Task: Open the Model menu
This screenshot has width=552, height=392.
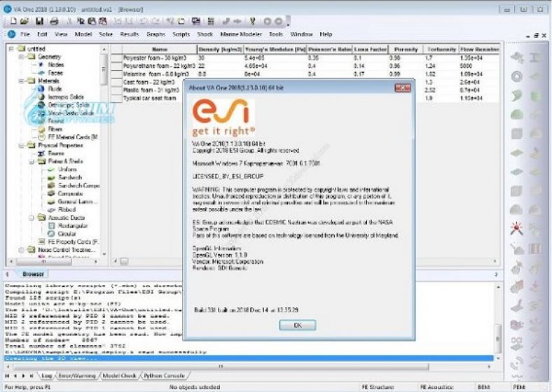Action: click(83, 34)
